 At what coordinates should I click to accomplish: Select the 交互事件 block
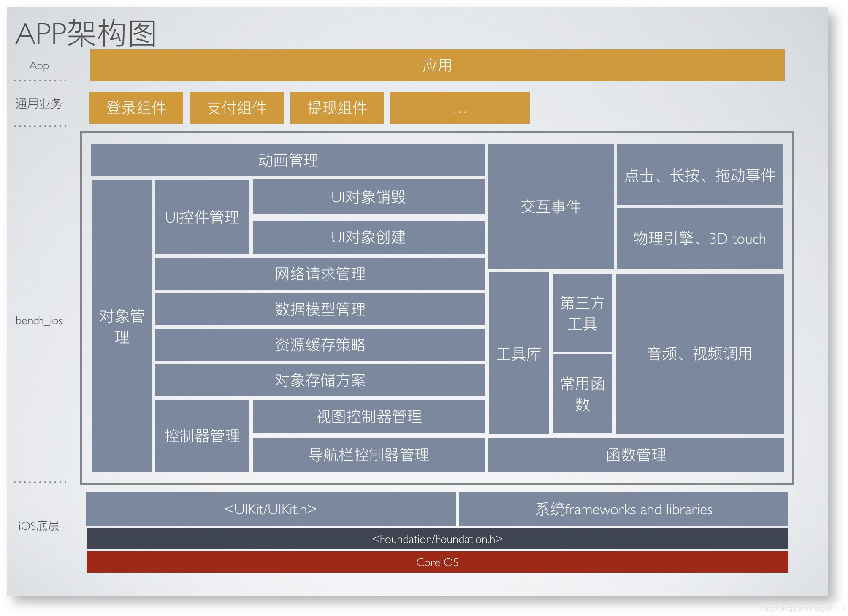pos(550,206)
